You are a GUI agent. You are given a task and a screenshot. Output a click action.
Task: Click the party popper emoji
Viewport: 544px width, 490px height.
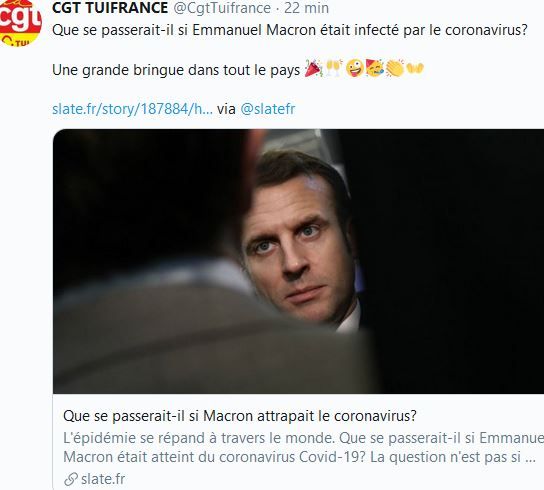click(313, 68)
